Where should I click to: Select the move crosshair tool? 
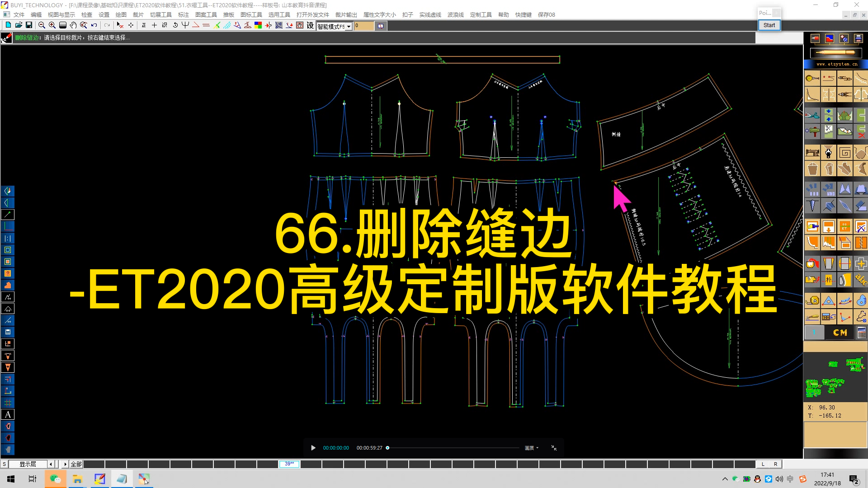point(131,25)
